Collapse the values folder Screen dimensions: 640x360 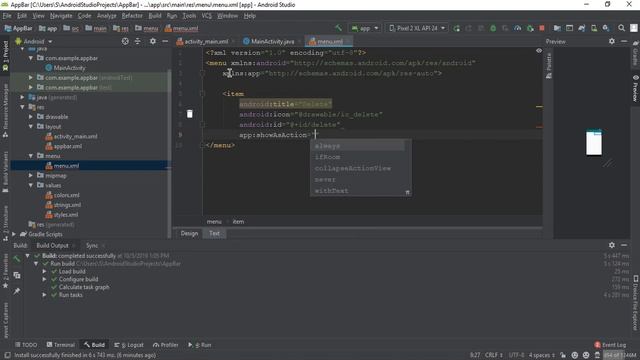[31, 185]
